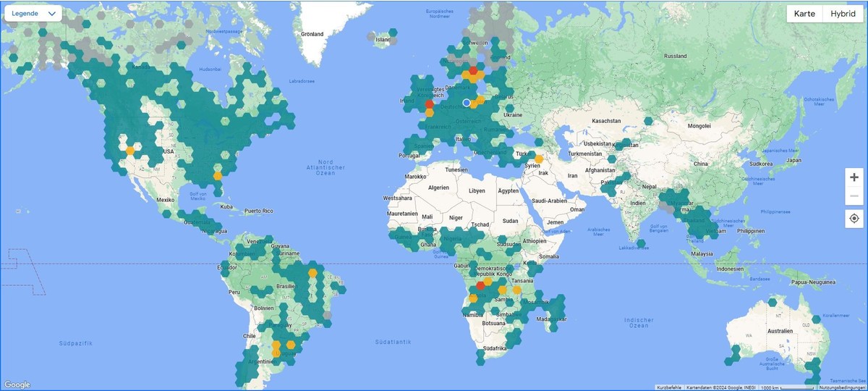The image size is (868, 391).
Task: Click the Sudan label
Action: (x=510, y=220)
